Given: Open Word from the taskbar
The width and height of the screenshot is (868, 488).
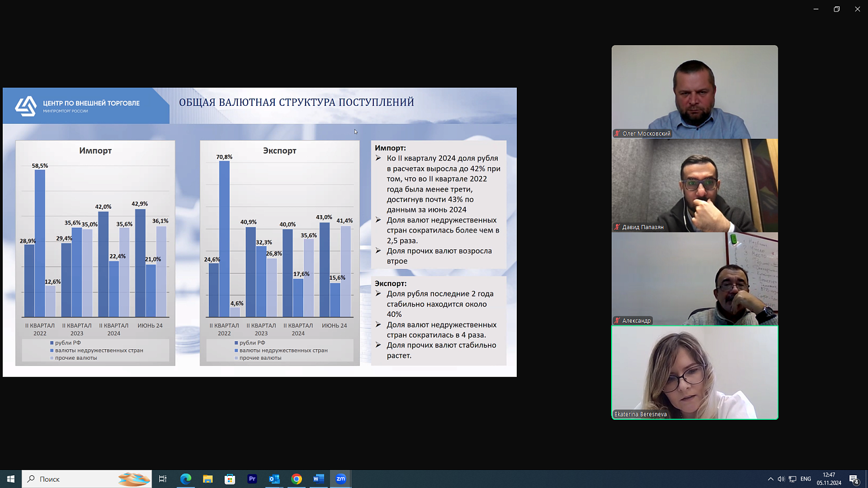Looking at the screenshot, I should (318, 479).
